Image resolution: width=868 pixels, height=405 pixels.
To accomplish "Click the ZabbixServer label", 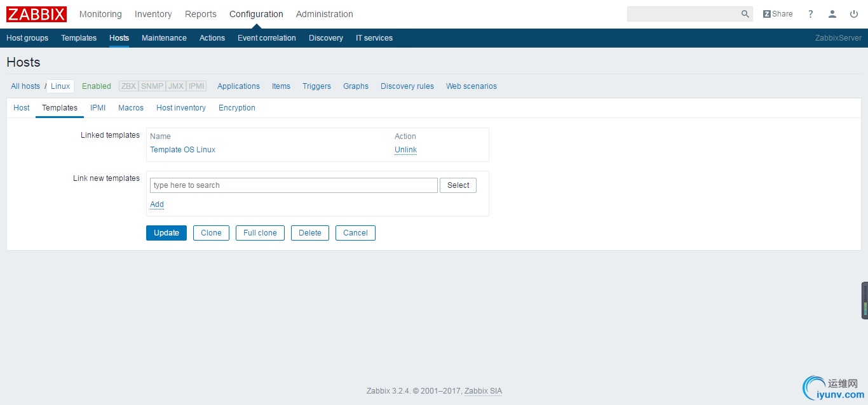I will pyautogui.click(x=838, y=38).
